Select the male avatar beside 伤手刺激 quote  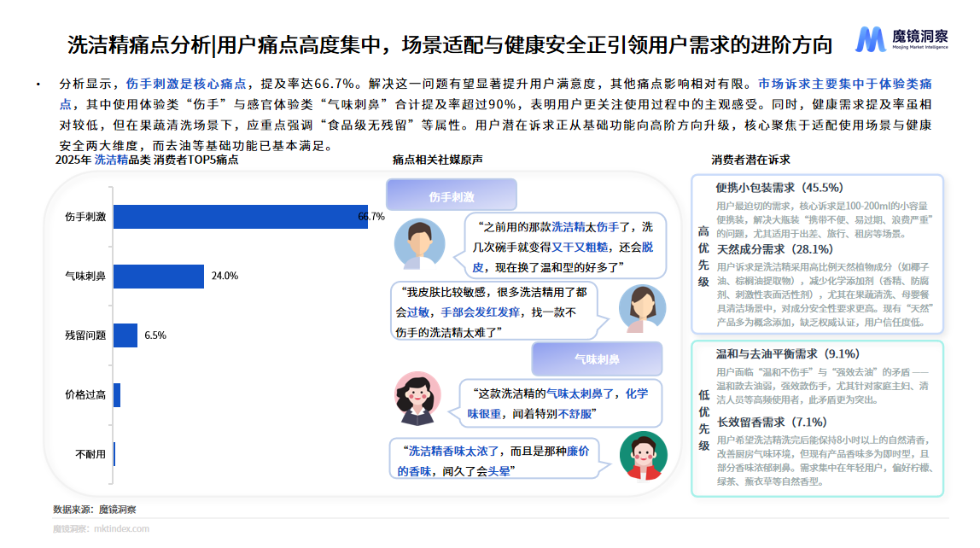[x=420, y=244]
